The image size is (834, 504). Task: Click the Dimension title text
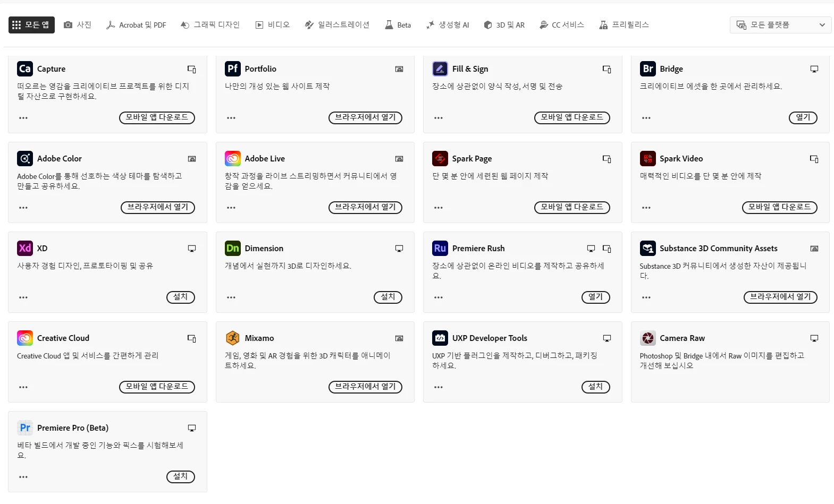(x=264, y=249)
